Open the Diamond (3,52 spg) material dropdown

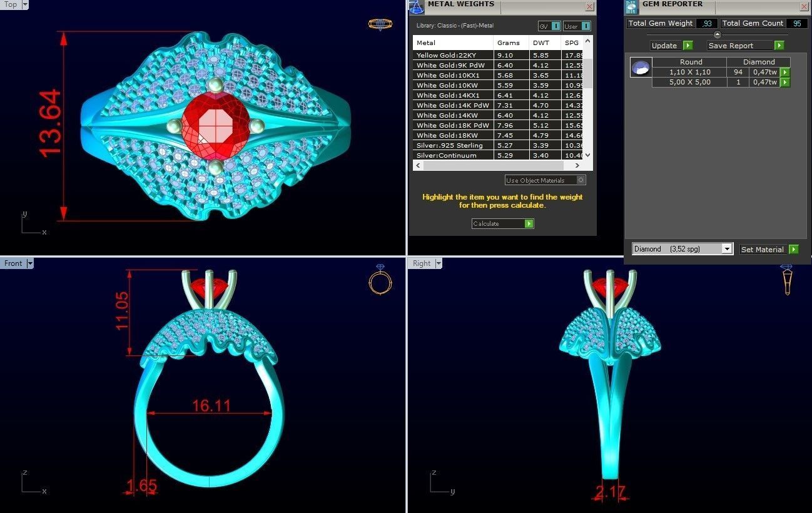click(x=727, y=249)
